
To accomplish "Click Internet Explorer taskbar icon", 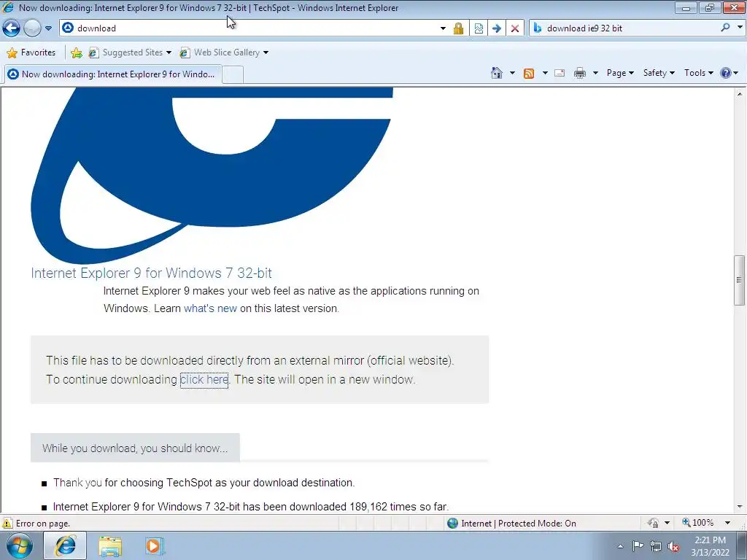I will click(65, 545).
